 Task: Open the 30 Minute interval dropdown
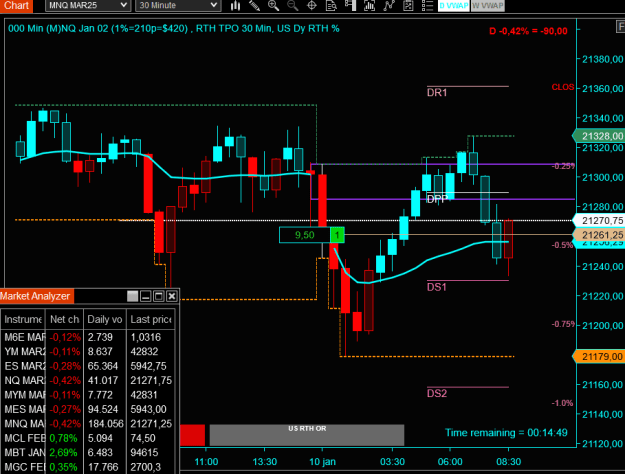point(178,6)
